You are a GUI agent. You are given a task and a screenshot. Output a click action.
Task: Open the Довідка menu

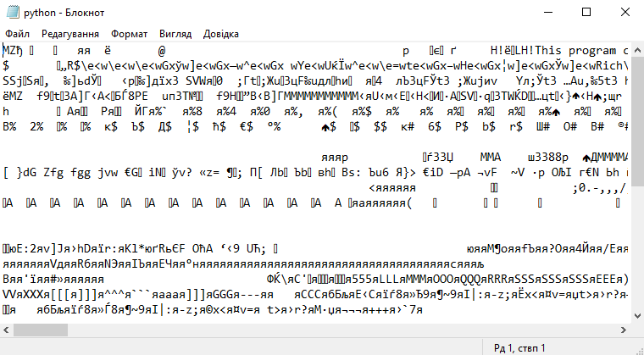(x=221, y=34)
